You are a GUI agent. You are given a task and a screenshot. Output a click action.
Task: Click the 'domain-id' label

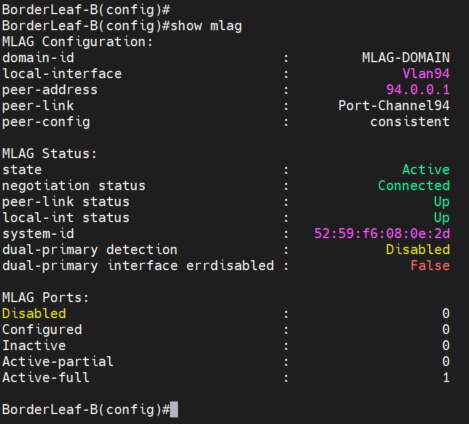[x=38, y=58]
